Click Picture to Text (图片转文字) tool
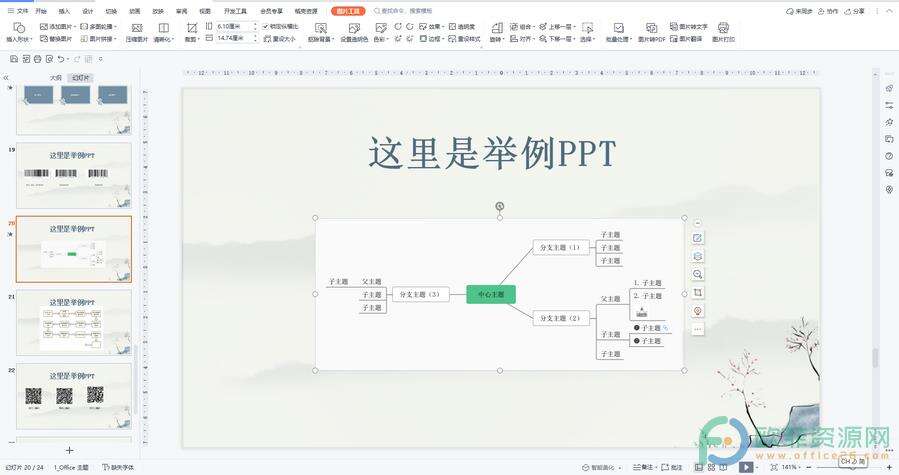This screenshot has width=899, height=475. pos(689,26)
